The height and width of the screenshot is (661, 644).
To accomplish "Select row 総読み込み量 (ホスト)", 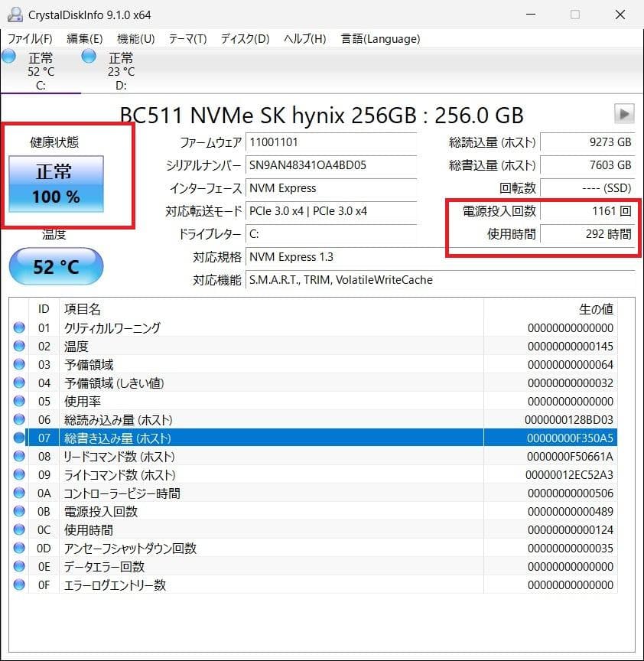I will [x=313, y=419].
